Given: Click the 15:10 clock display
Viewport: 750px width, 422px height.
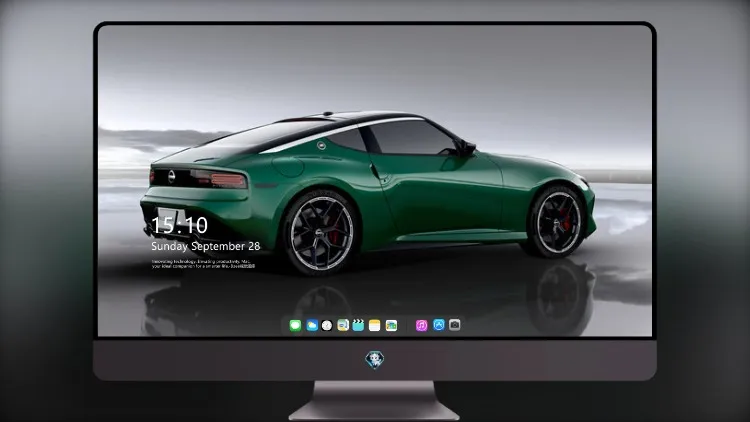Looking at the screenshot, I should tap(179, 225).
